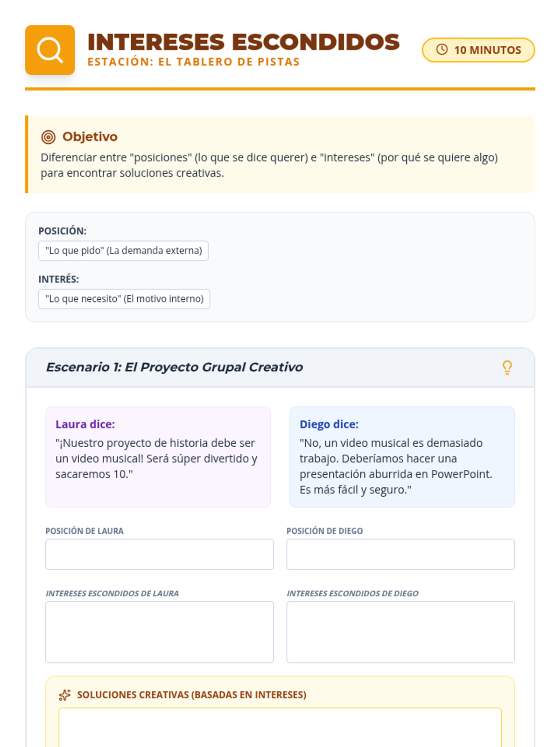Click the sparkles icon beside Soluciones Creativas
Image resolution: width=560 pixels, height=747 pixels.
65,695
